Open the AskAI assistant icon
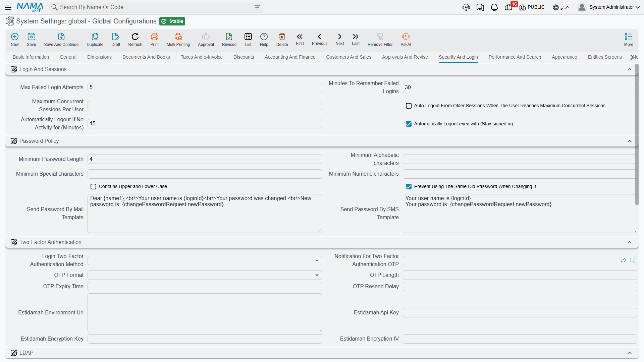This screenshot has height=362, width=644. (406, 37)
